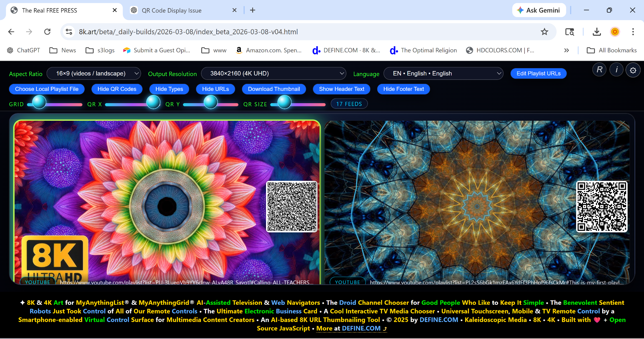Screen dimensions: 644x339
Task: Expand the hidden bookmarks chevron
Action: [x=566, y=50]
